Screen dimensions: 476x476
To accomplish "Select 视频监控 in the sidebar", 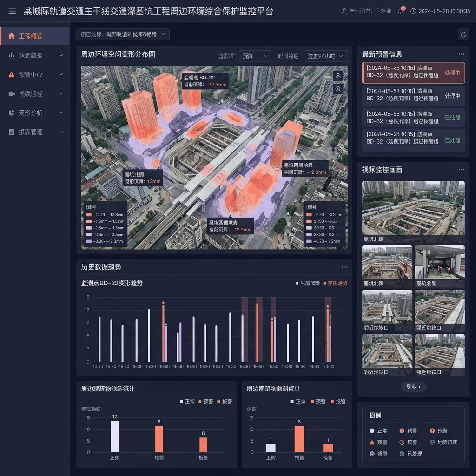I will point(35,93).
